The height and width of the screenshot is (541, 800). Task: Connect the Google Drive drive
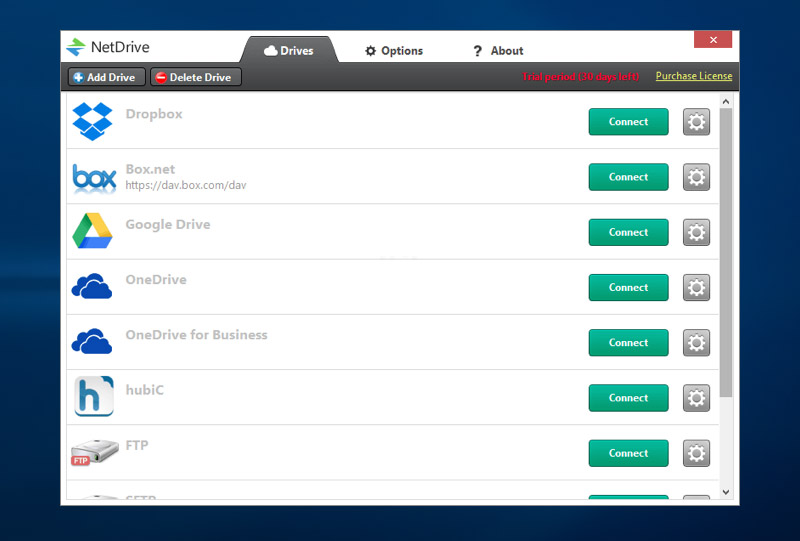click(629, 232)
